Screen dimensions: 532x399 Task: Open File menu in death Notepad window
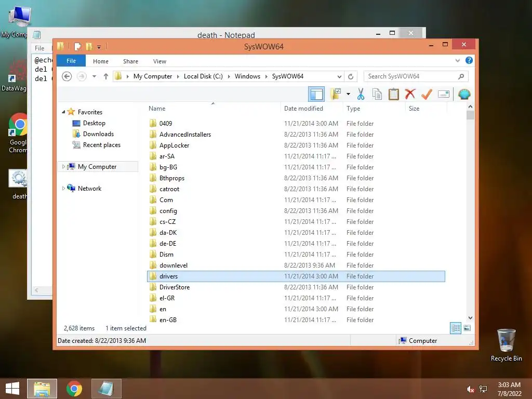tap(39, 48)
